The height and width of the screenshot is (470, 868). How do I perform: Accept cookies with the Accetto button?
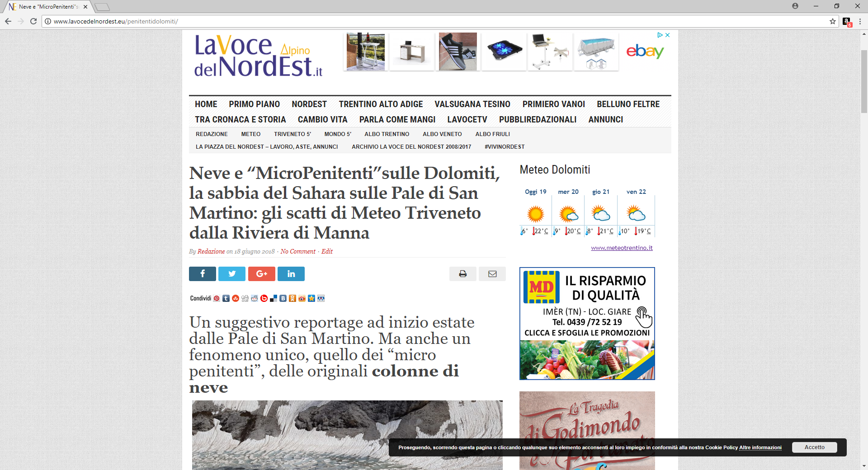(x=814, y=447)
